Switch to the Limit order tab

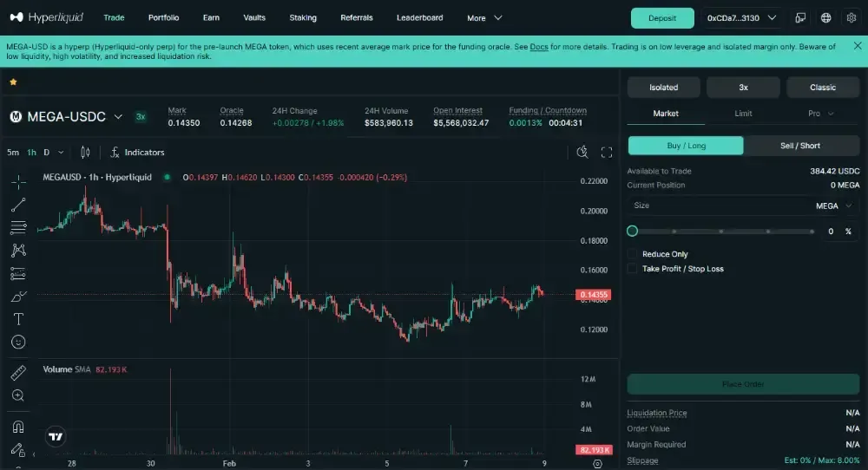coord(743,114)
